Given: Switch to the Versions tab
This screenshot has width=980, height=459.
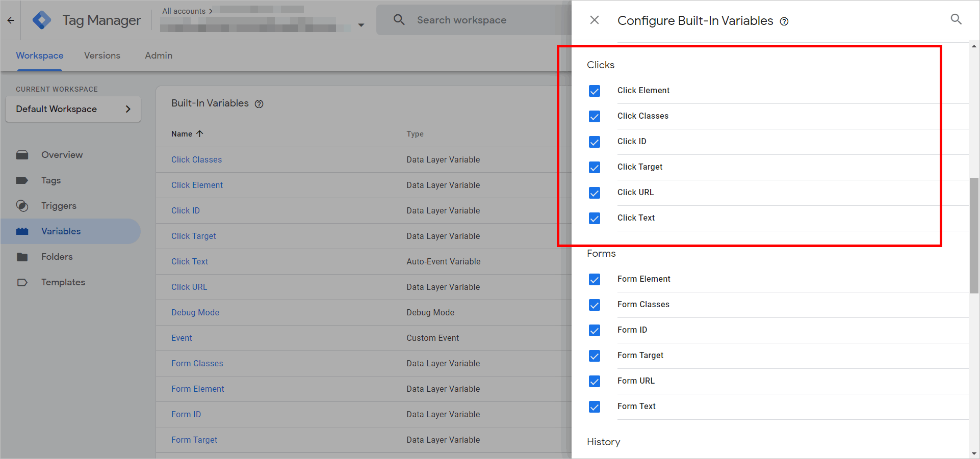Looking at the screenshot, I should [102, 55].
